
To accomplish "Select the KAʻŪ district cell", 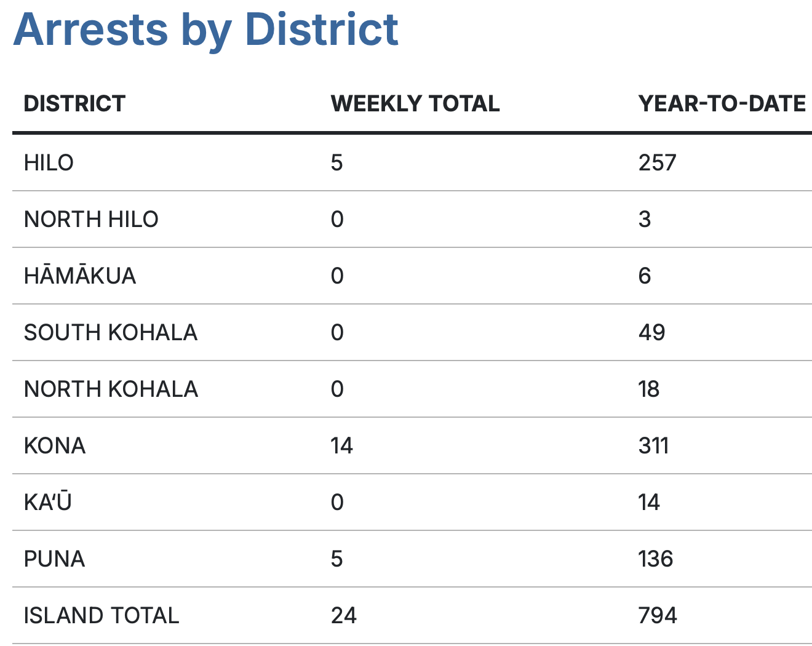I will (x=48, y=503).
